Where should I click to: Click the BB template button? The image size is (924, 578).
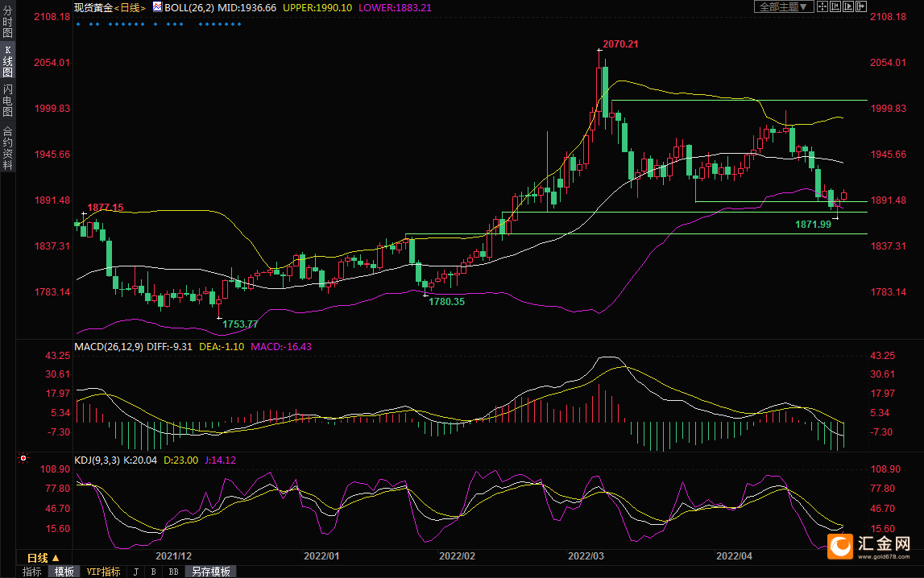pyautogui.click(x=174, y=572)
